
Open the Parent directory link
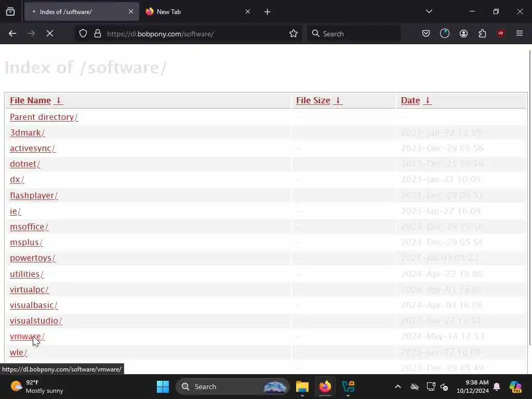click(44, 117)
